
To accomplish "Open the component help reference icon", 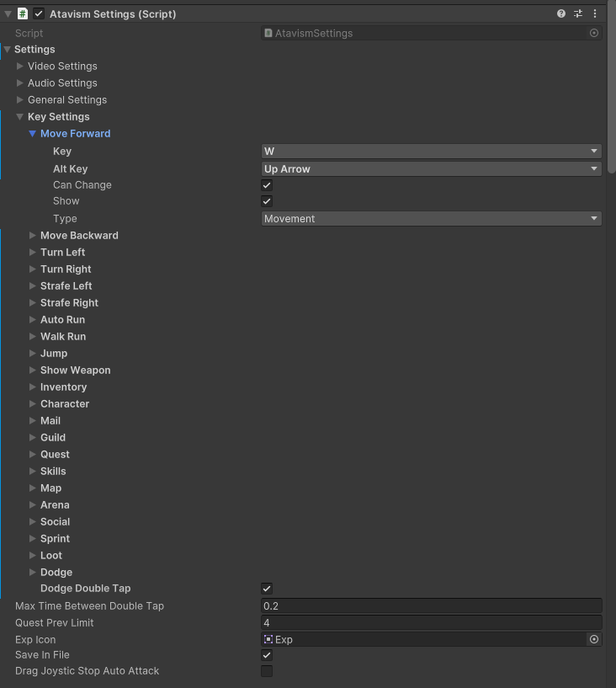I will pyautogui.click(x=561, y=14).
